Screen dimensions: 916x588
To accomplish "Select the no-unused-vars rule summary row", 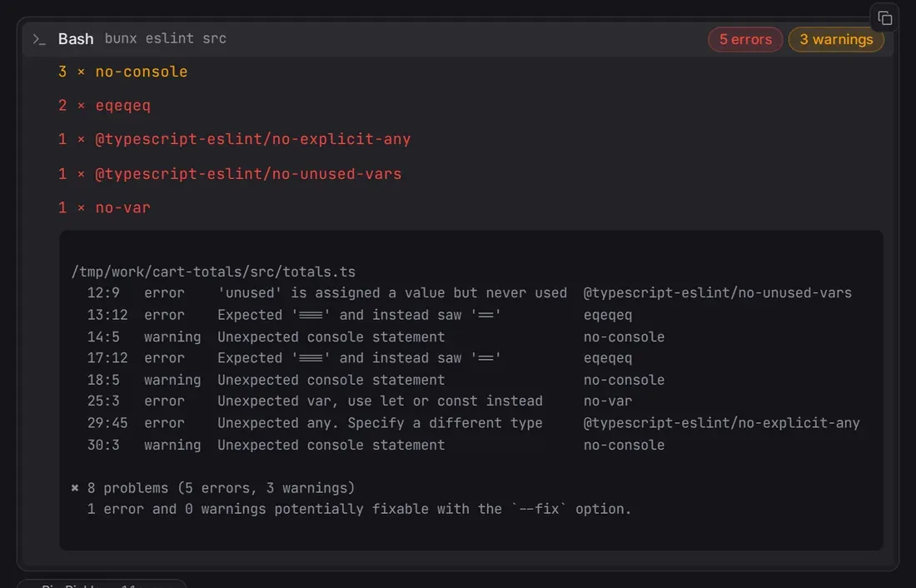I will (x=230, y=173).
